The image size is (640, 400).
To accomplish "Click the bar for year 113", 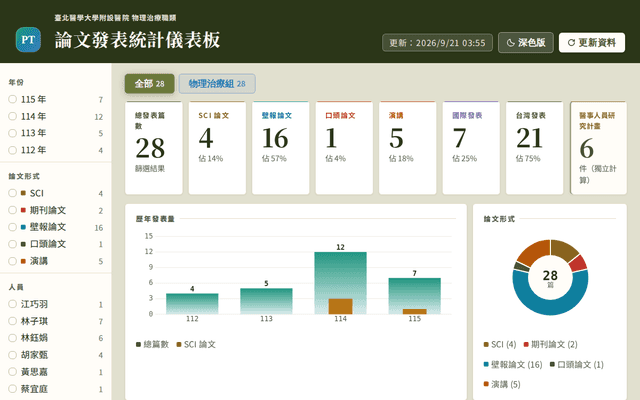I will coord(266,301).
